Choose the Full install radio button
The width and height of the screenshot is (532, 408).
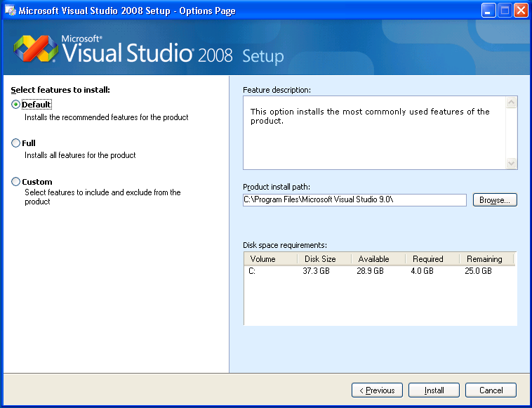coord(16,143)
